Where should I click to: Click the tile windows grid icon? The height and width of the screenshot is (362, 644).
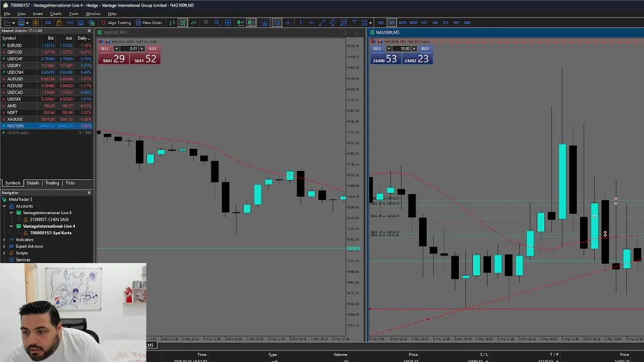point(228,23)
